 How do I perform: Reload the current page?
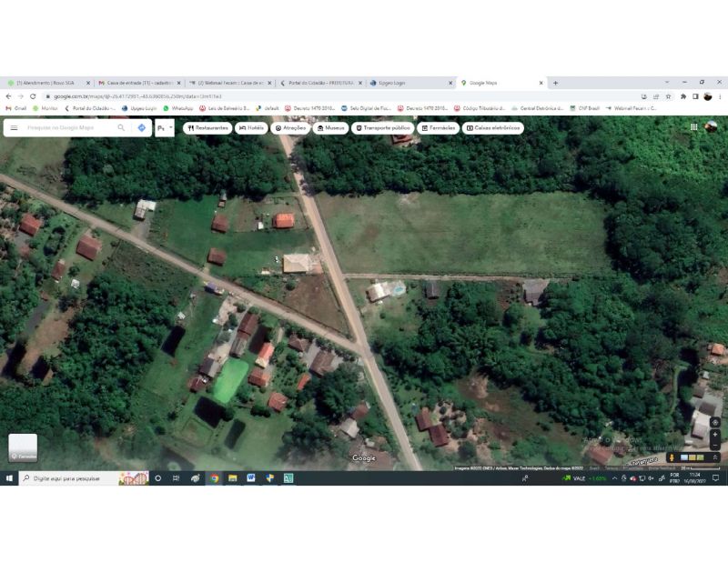pyautogui.click(x=33, y=96)
